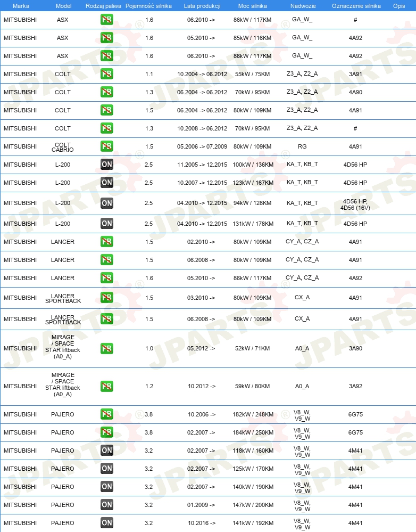The width and height of the screenshot is (416, 532).
Task: Click the Oznaczenie silnika column header
Action: point(356,6)
